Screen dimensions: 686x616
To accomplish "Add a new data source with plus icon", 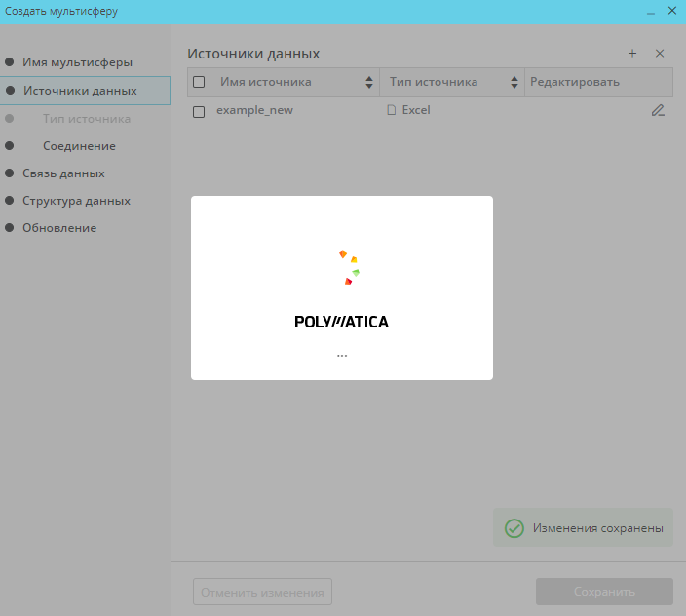I will tap(632, 54).
